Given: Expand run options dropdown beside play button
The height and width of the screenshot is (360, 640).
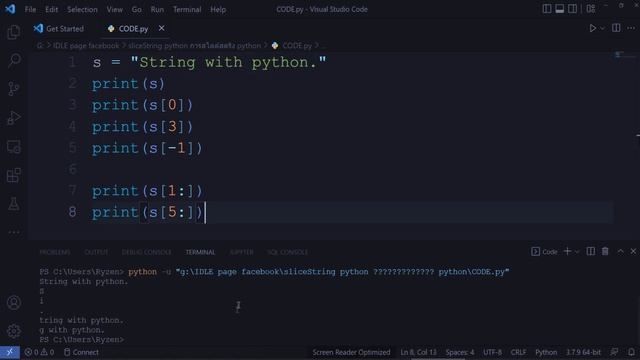Looking at the screenshot, I should 602,29.
